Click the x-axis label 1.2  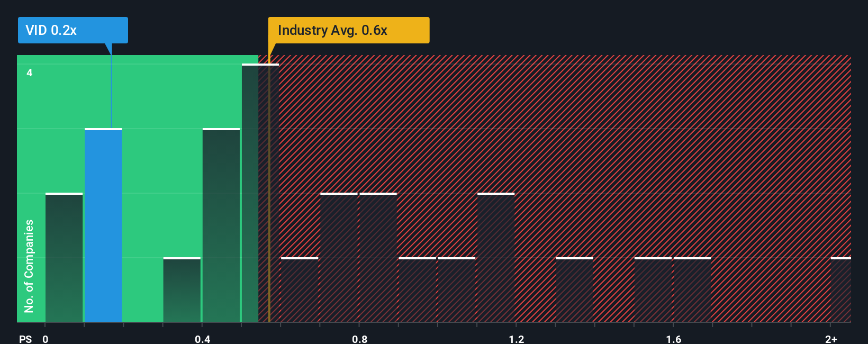[x=517, y=339]
